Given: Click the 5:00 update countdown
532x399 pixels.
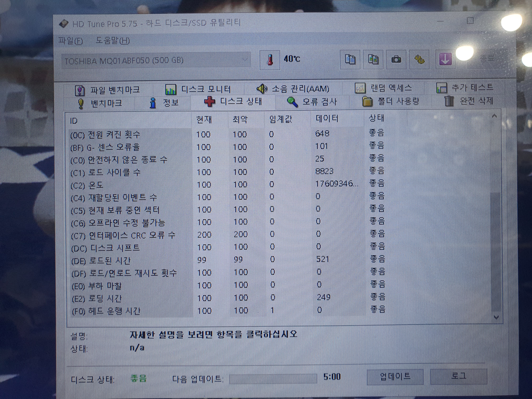Looking at the screenshot, I should [x=332, y=377].
